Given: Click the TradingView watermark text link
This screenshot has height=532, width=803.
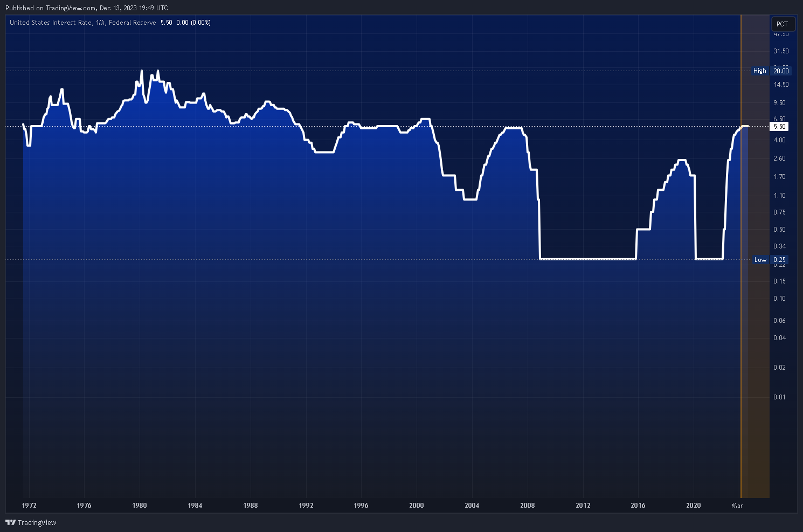Looking at the screenshot, I should click(37, 522).
